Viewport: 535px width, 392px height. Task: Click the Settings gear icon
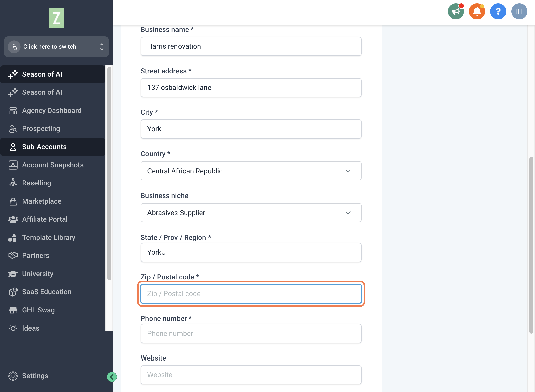[13, 376]
